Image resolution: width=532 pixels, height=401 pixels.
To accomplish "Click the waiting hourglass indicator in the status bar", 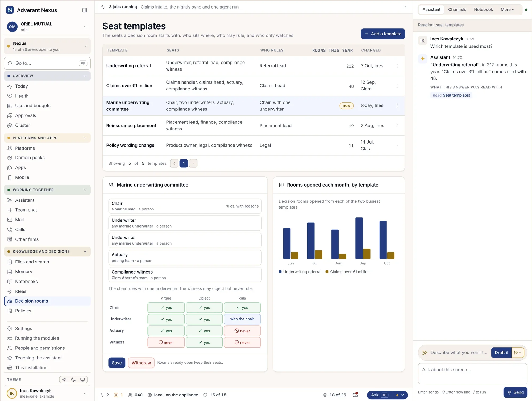I will (118, 395).
